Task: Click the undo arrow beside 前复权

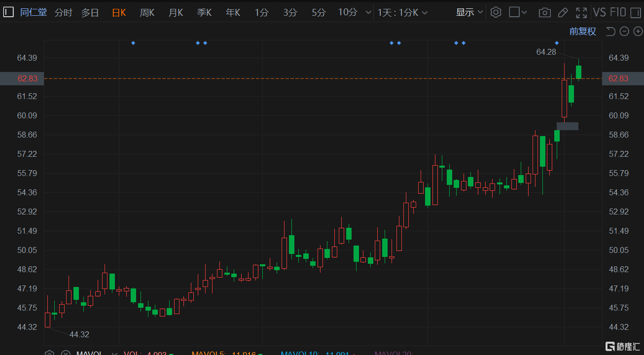Action: pos(610,32)
